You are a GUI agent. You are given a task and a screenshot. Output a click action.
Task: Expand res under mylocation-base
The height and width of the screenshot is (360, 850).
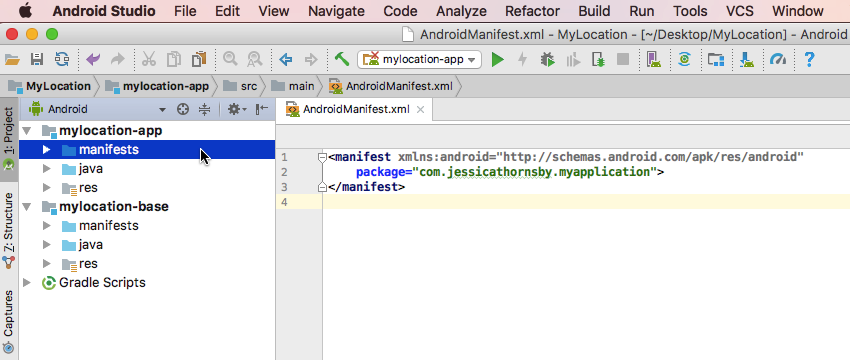pos(47,263)
